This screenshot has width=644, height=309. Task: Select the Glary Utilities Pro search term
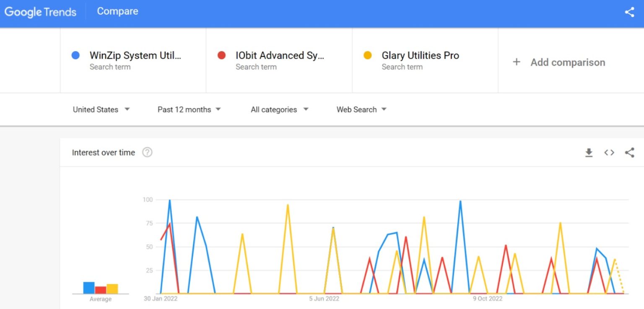point(420,56)
